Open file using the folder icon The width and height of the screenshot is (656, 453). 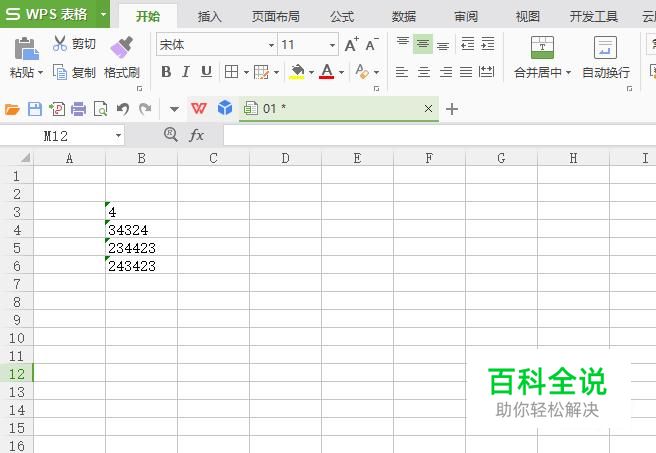tap(12, 109)
